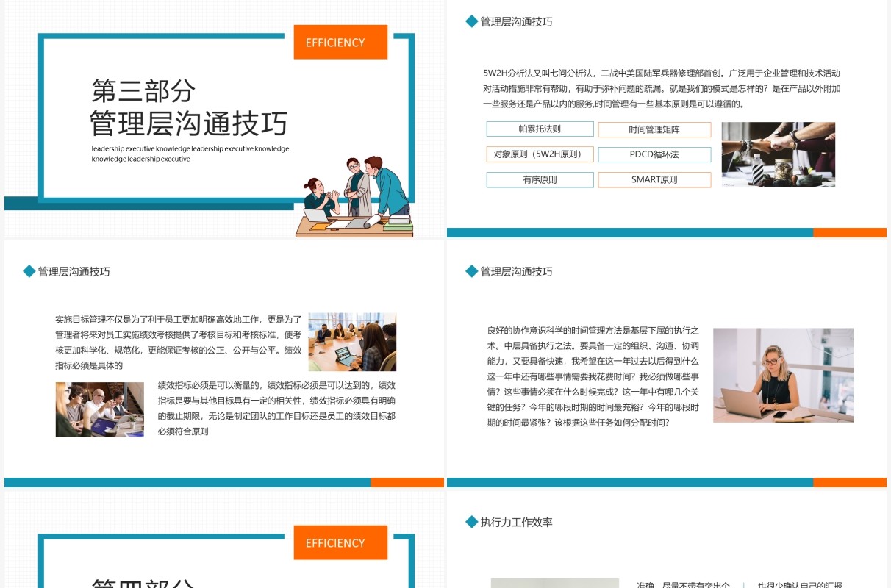891x588 pixels.
Task: Click the photo of woman at laptop
Action: click(783, 375)
